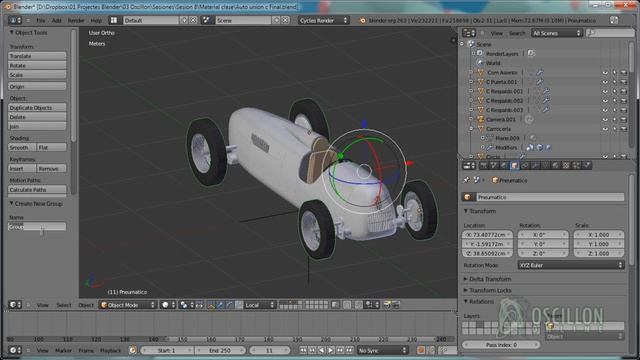Click the Translate button in Object Tools
Image resolution: width=640 pixels, height=360 pixels.
click(x=37, y=56)
